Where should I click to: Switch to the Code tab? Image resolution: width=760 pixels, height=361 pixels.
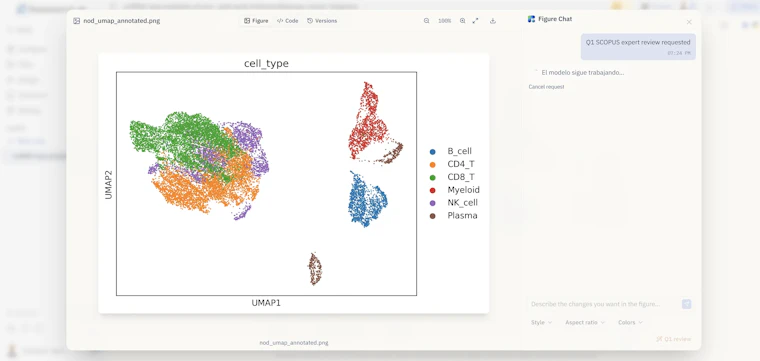pos(287,21)
